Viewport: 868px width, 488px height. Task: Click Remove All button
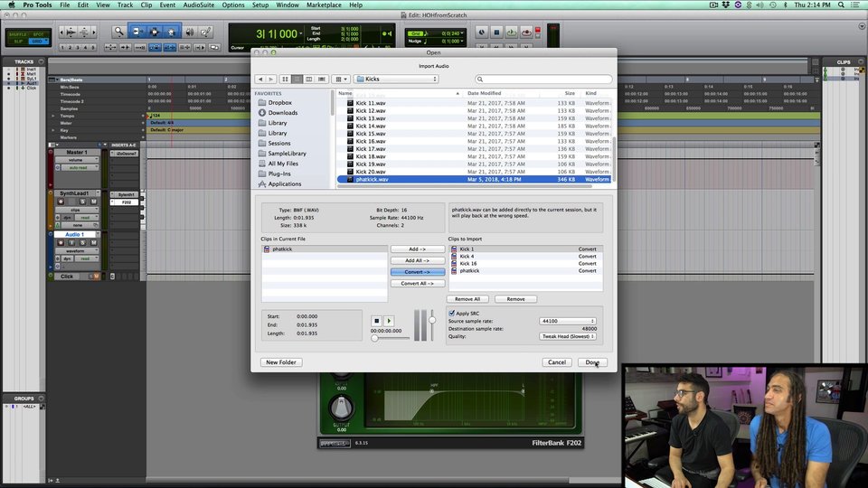(467, 299)
